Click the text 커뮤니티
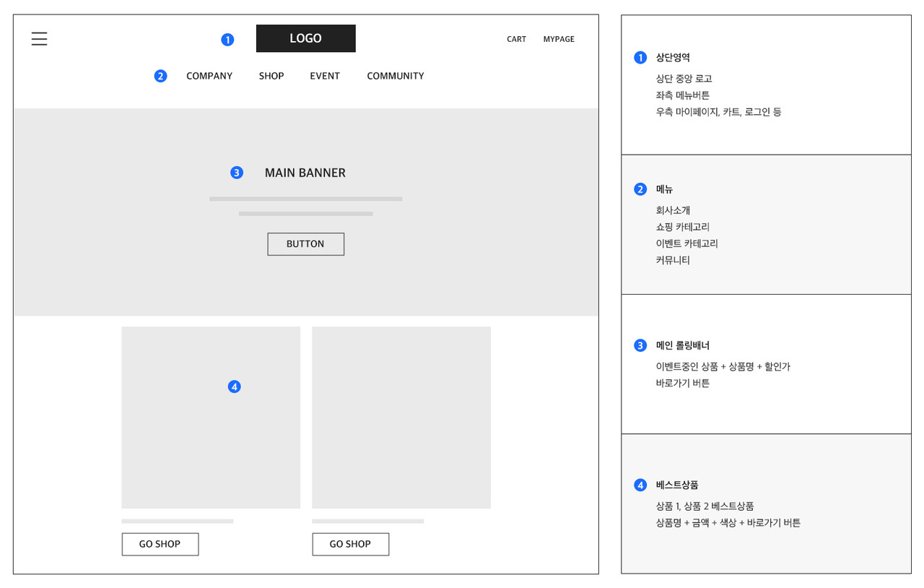The width and height of the screenshot is (924, 588). [x=673, y=260]
